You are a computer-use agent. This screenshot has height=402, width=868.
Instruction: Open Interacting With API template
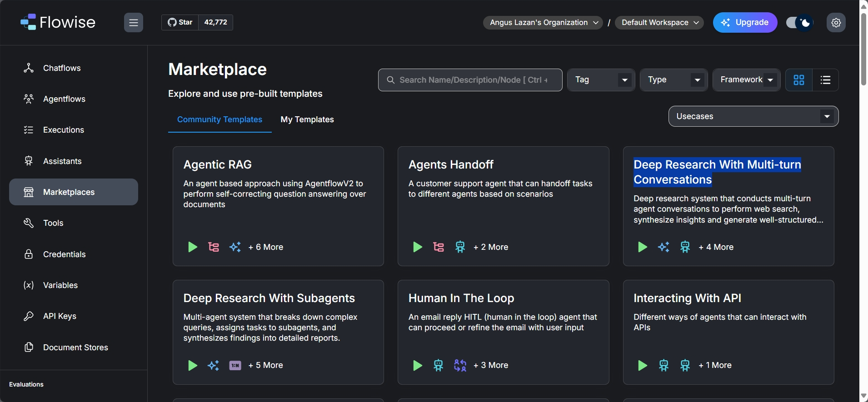pos(728,333)
